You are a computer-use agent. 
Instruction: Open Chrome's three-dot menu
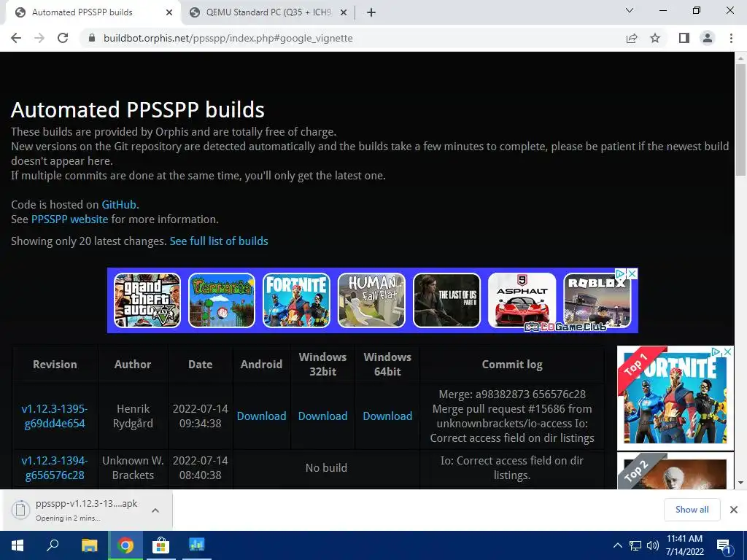pos(731,38)
